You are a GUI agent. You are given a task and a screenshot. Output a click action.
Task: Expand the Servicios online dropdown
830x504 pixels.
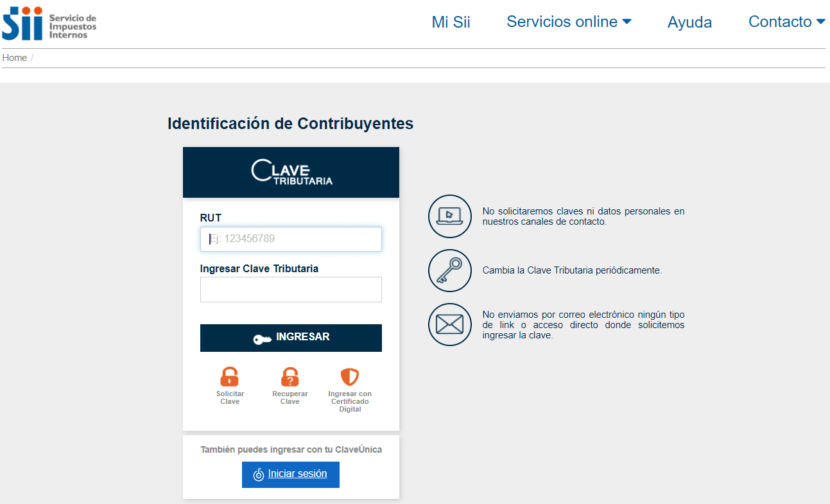(569, 22)
